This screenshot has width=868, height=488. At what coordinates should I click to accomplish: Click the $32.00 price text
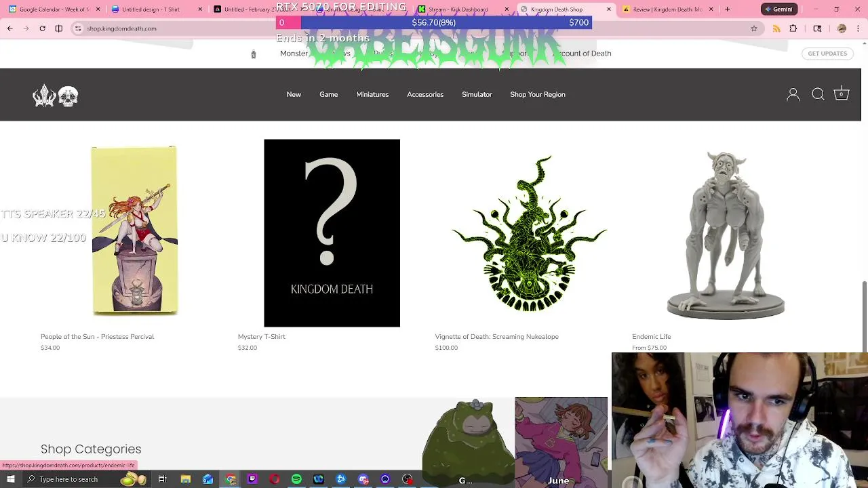point(248,348)
